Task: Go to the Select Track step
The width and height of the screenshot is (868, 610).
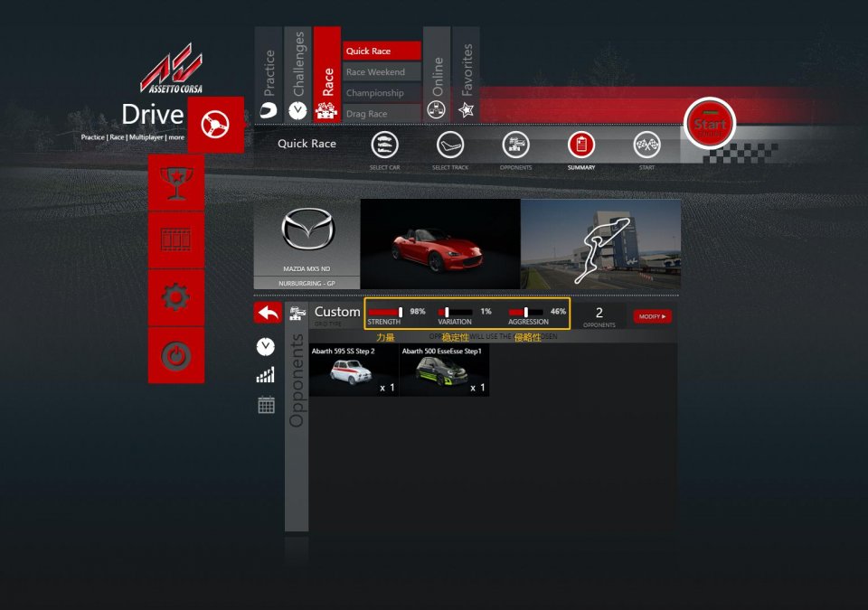Action: pyautogui.click(x=450, y=145)
